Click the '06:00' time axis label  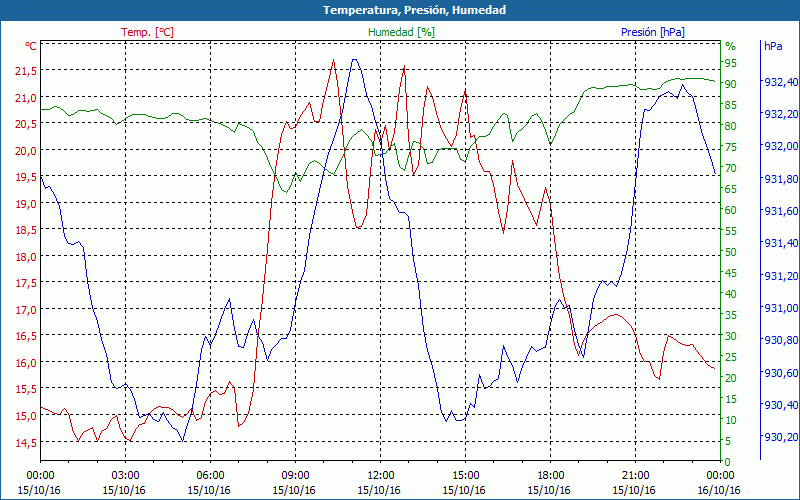pos(210,476)
